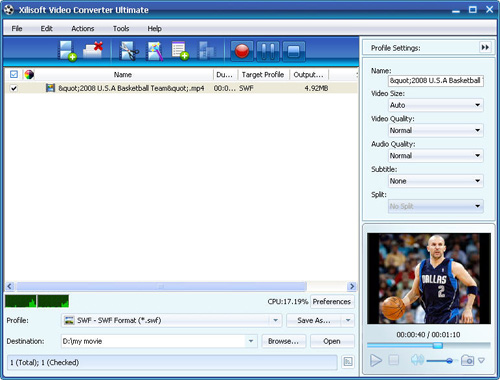Viewport: 500px width, 380px height.
Task: Uncheck the 2008 U.S.A Basketball Team file
Action: pos(14,88)
